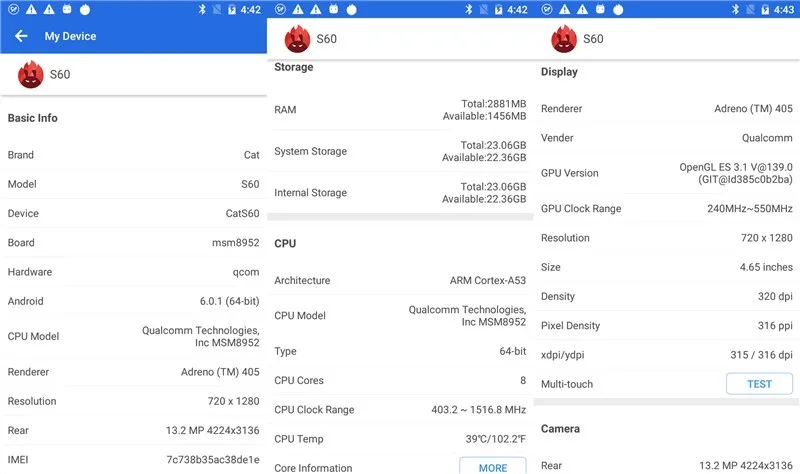Screen dimensions: 800x474
Task: Select the Renderer row in Basic Info
Action: pos(133,372)
